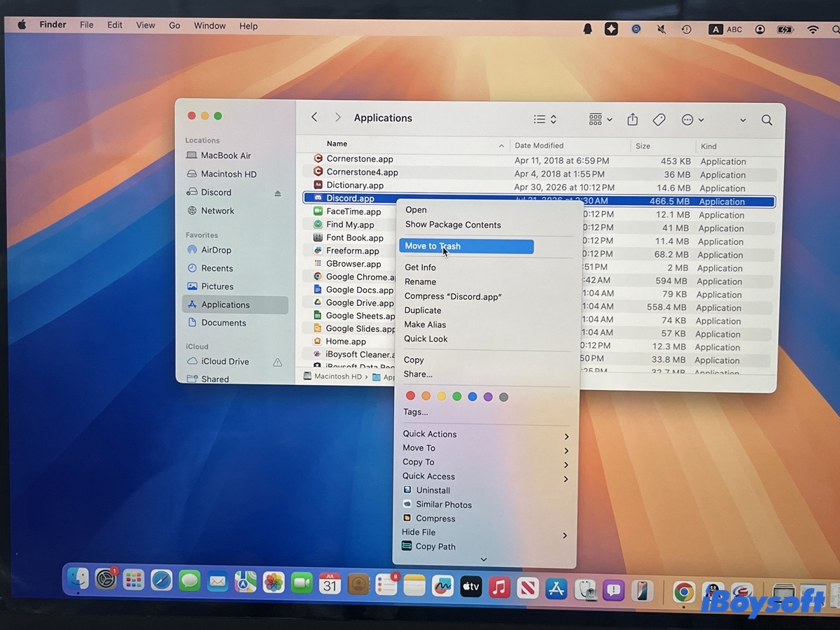Click the muted sound menu bar icon
Viewport: 840px width, 630px height.
[661, 29]
